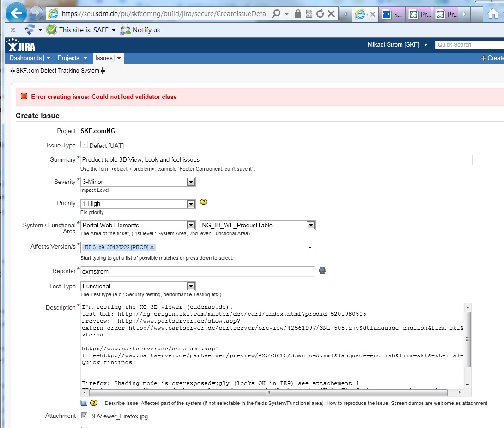Click the Reporter field containing exmstrom
The width and height of the screenshot is (504, 428).
[x=198, y=271]
